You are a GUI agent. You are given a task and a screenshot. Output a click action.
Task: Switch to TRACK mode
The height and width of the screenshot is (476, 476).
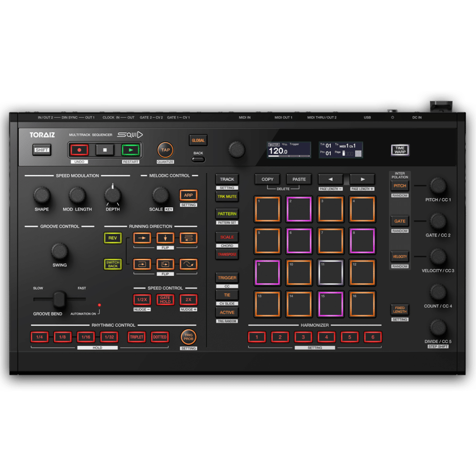click(x=227, y=179)
